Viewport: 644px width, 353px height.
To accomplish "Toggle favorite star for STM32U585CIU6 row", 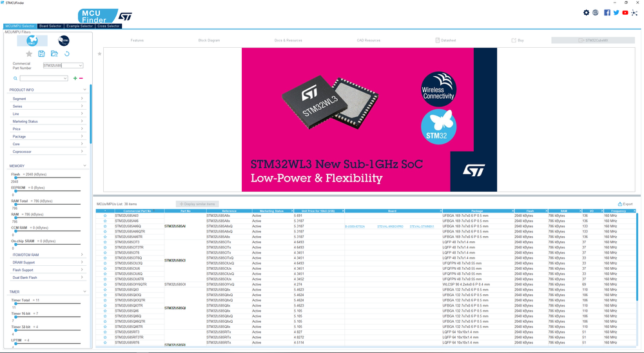I will tap(105, 268).
